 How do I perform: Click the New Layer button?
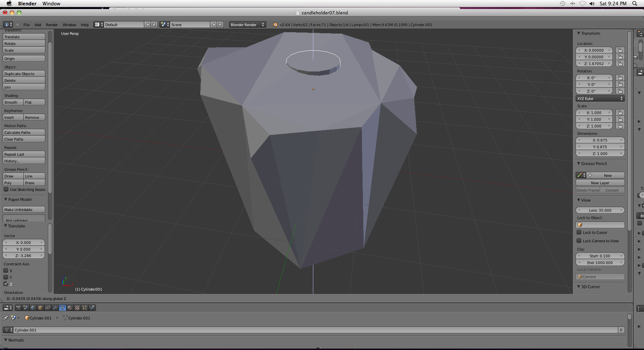(600, 183)
